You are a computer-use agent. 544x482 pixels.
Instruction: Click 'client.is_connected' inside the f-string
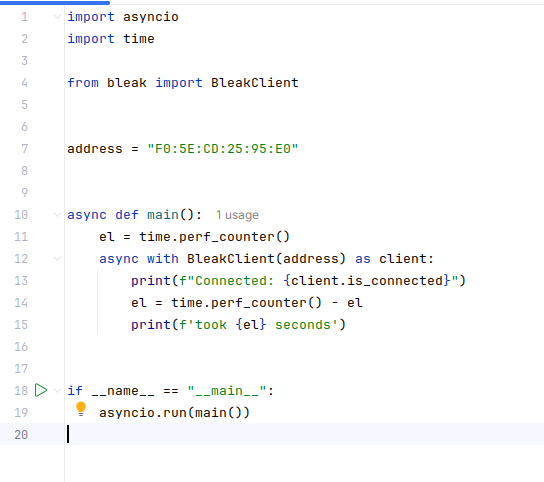click(x=367, y=281)
